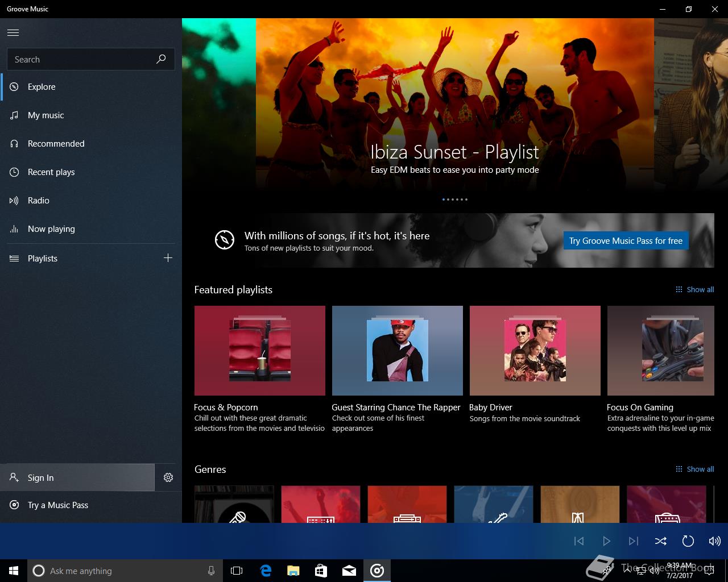
Task: Open the Guest Starring Chance The Rapper thumbnail
Action: 398,351
